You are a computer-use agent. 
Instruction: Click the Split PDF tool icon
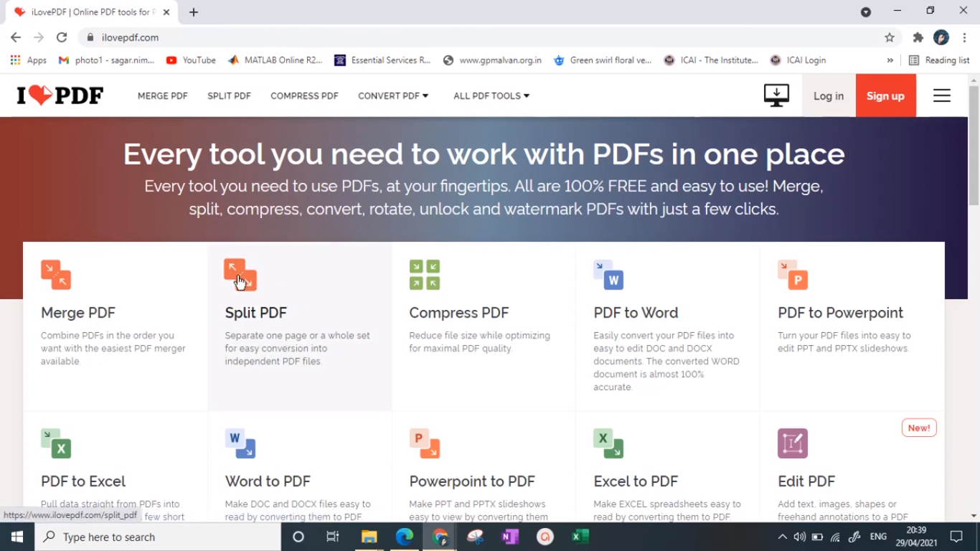point(240,275)
